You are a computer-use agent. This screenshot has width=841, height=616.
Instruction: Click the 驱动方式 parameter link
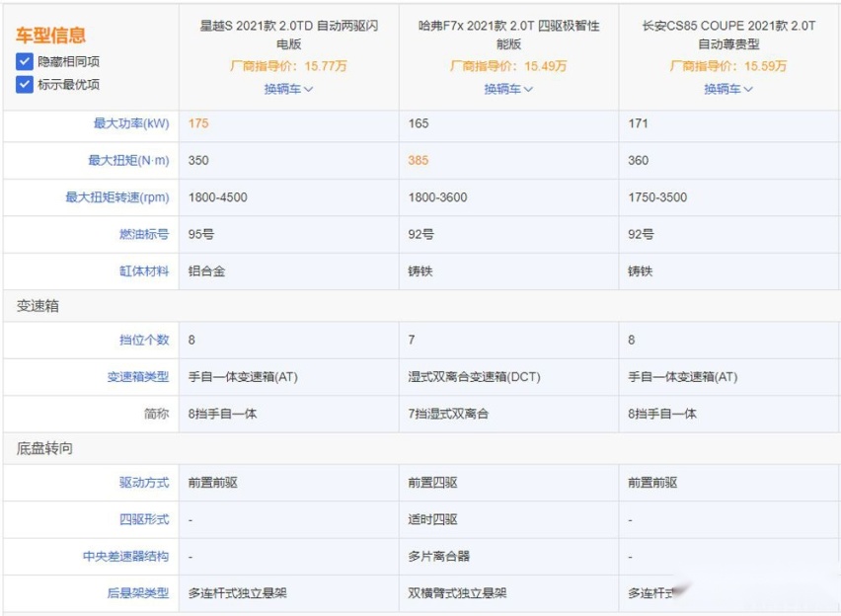coord(144,483)
